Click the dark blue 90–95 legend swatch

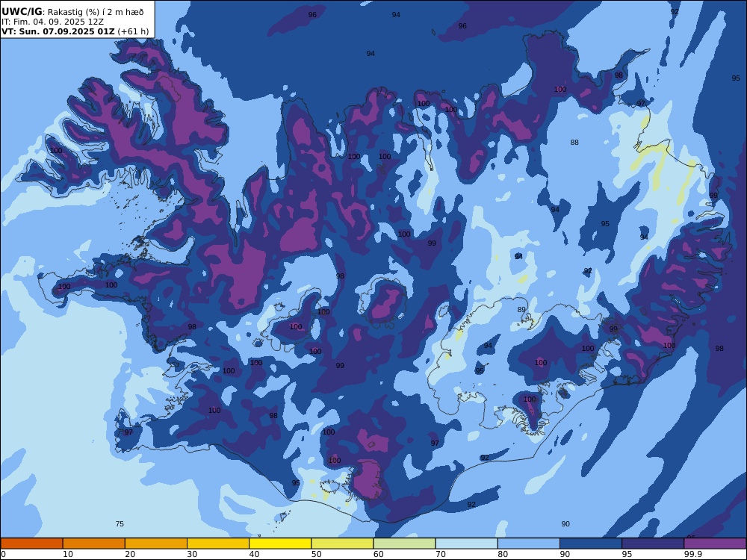coord(591,544)
